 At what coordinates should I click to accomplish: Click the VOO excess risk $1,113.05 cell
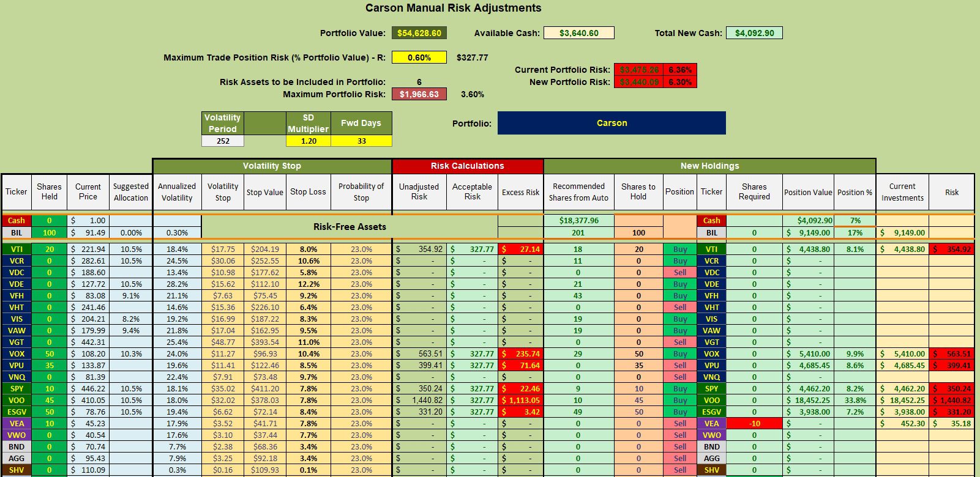[520, 401]
